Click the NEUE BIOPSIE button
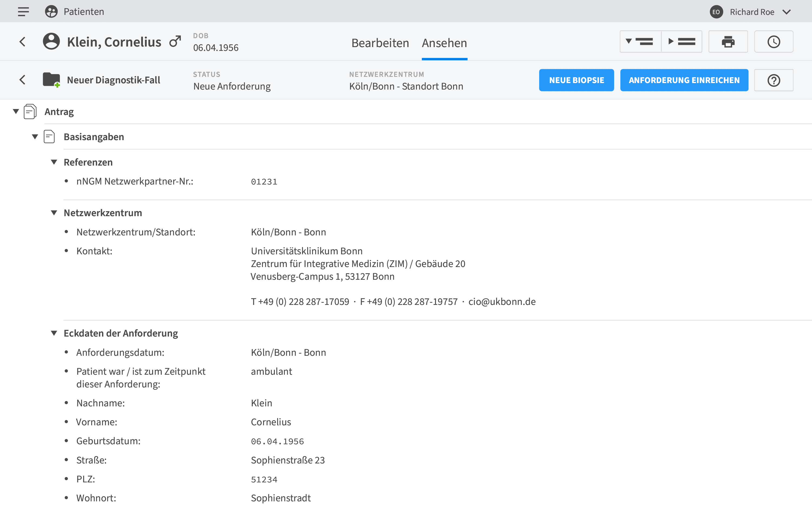Image resolution: width=812 pixels, height=507 pixels. tap(576, 80)
